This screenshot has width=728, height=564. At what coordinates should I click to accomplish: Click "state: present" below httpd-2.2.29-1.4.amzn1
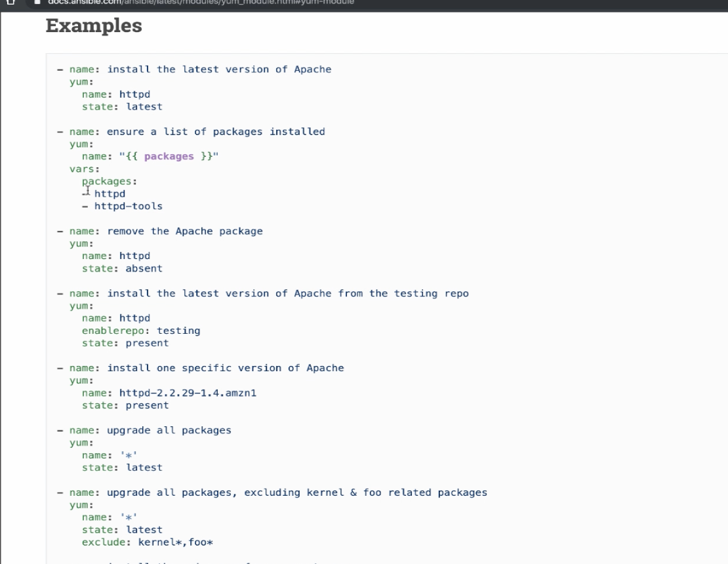click(125, 405)
